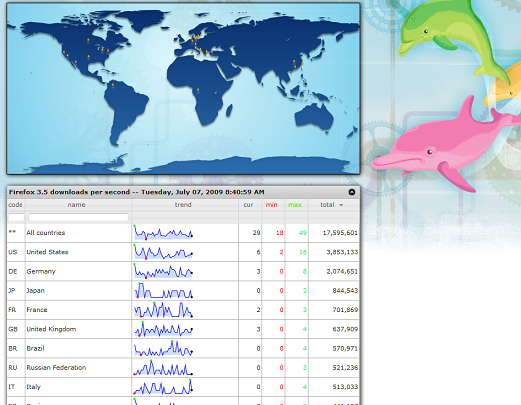The image size is (521, 405).
Task: Click the France trend sparkline
Action: 163,310
